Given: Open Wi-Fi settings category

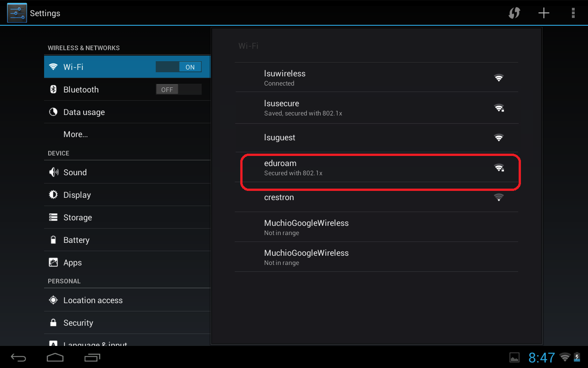Looking at the screenshot, I should point(127,67).
